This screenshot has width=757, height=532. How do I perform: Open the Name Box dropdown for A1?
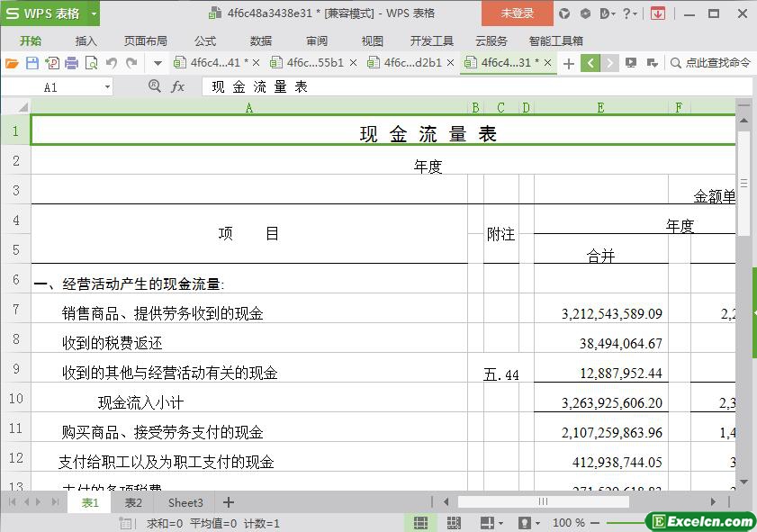tap(107, 87)
